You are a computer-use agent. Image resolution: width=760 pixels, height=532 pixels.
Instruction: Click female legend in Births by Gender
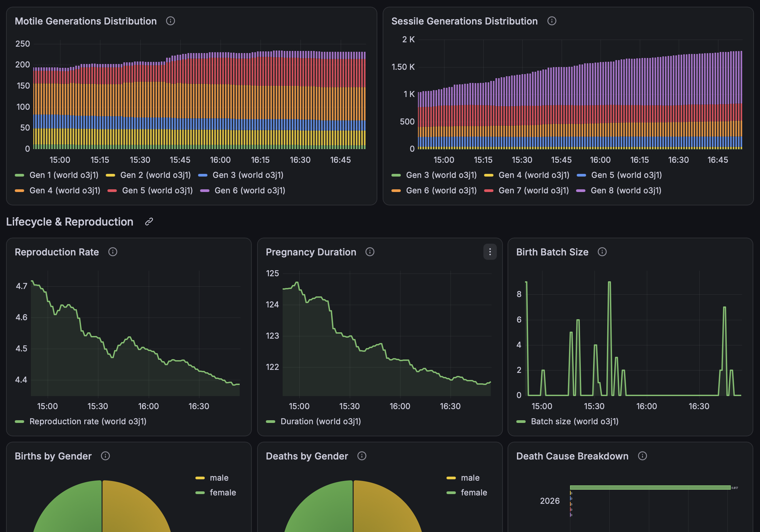[x=223, y=493]
